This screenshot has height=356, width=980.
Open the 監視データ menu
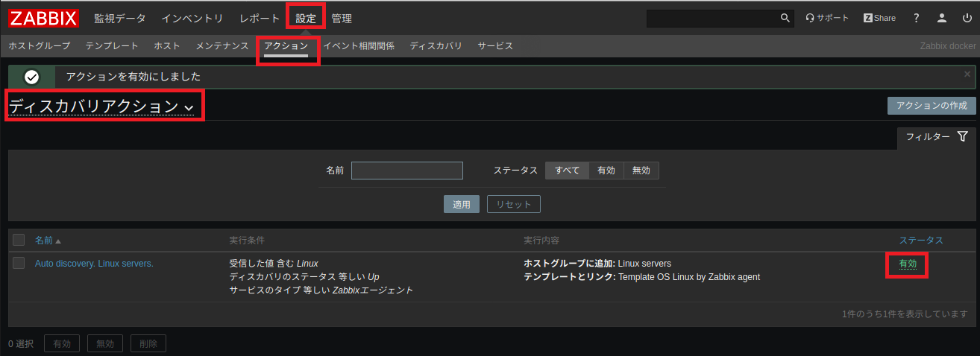click(x=120, y=18)
